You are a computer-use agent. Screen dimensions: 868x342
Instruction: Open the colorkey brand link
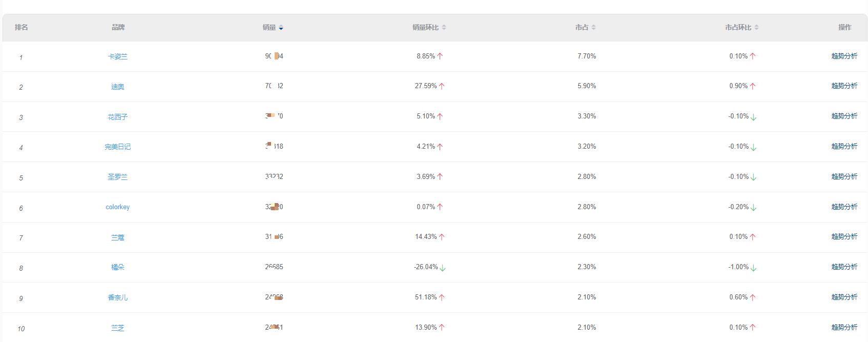[118, 207]
